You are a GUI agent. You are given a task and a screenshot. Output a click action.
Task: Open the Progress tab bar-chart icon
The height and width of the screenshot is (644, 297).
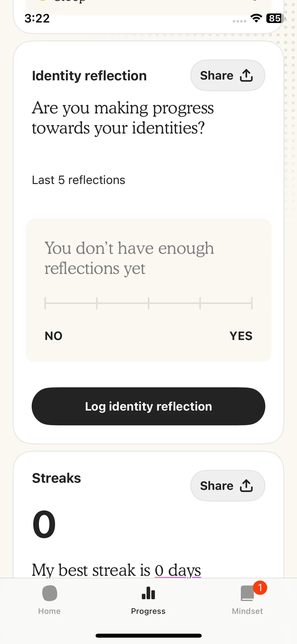tap(148, 593)
